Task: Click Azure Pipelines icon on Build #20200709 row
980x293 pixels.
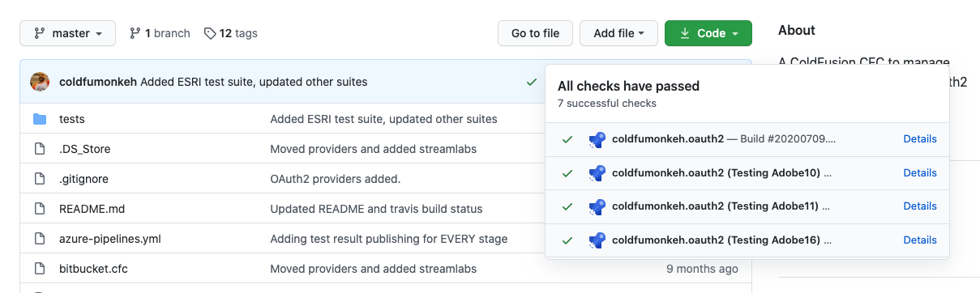Action: 597,139
